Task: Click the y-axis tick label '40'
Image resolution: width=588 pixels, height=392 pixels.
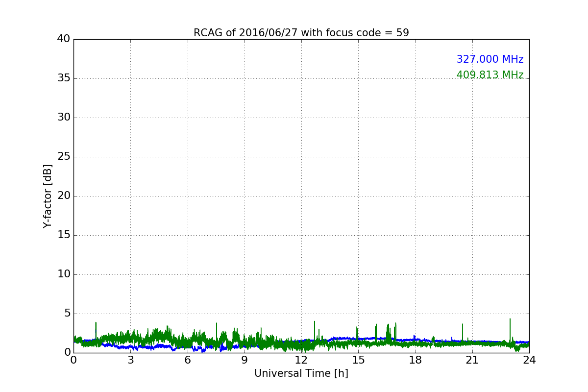Action: 64,39
